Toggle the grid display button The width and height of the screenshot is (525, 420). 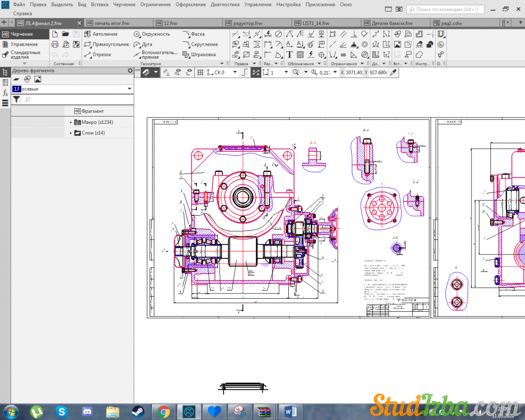[x=200, y=72]
